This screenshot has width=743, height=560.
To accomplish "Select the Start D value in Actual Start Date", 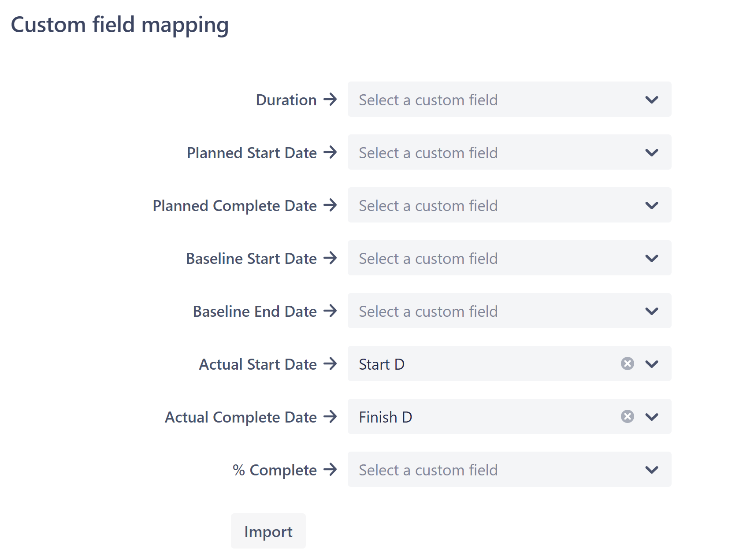I will click(x=382, y=363).
